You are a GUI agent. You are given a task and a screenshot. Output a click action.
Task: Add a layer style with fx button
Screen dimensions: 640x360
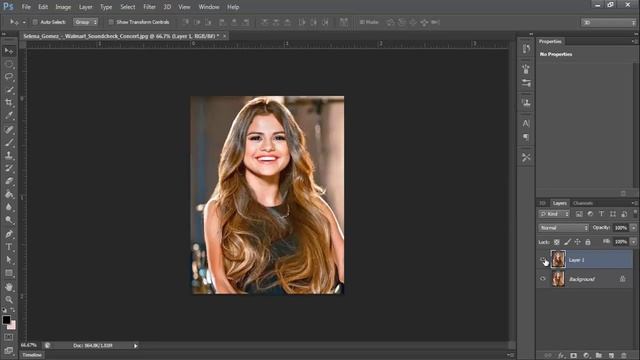click(561, 356)
